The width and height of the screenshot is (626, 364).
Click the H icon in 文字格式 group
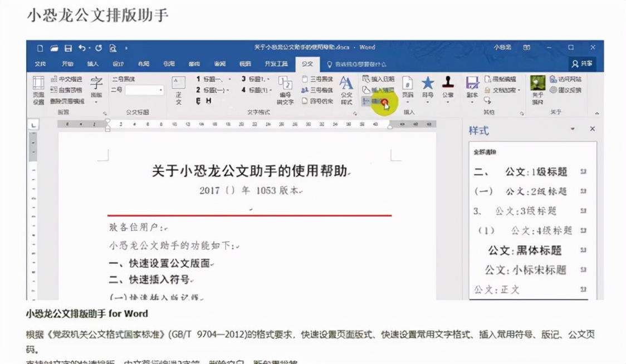[208, 101]
